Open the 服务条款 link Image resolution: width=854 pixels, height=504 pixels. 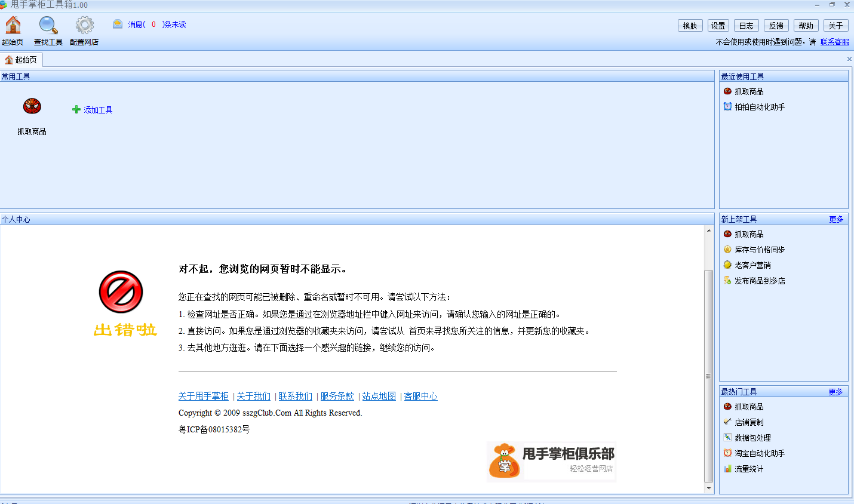[337, 396]
